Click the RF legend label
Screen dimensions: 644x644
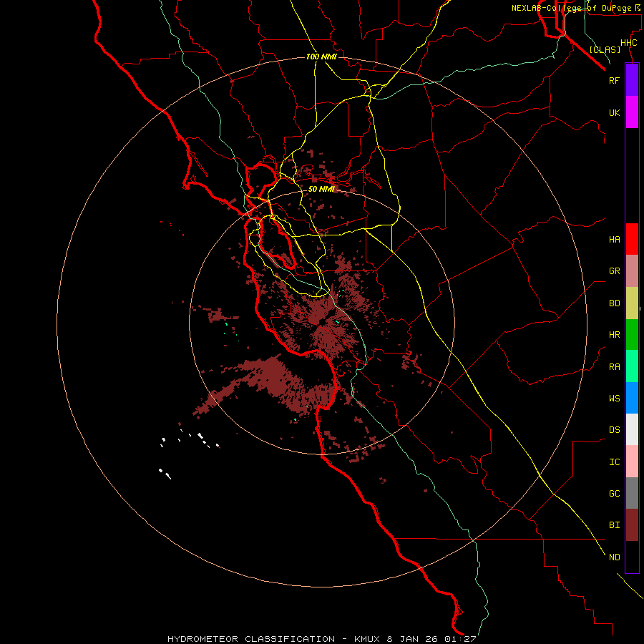(614, 80)
